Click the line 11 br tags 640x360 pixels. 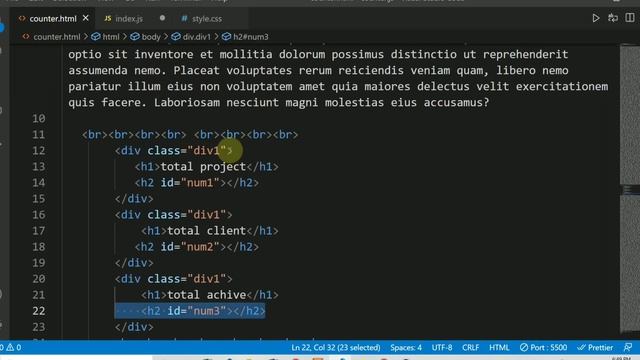(190, 135)
